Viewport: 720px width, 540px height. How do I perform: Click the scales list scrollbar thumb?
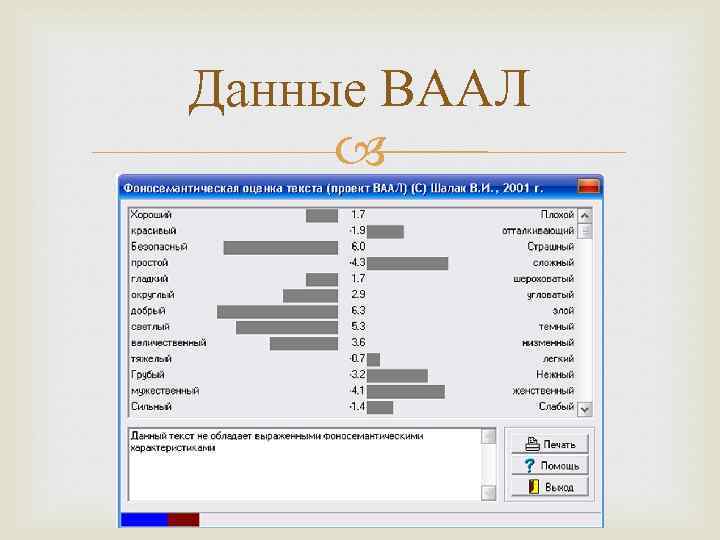coord(585,231)
